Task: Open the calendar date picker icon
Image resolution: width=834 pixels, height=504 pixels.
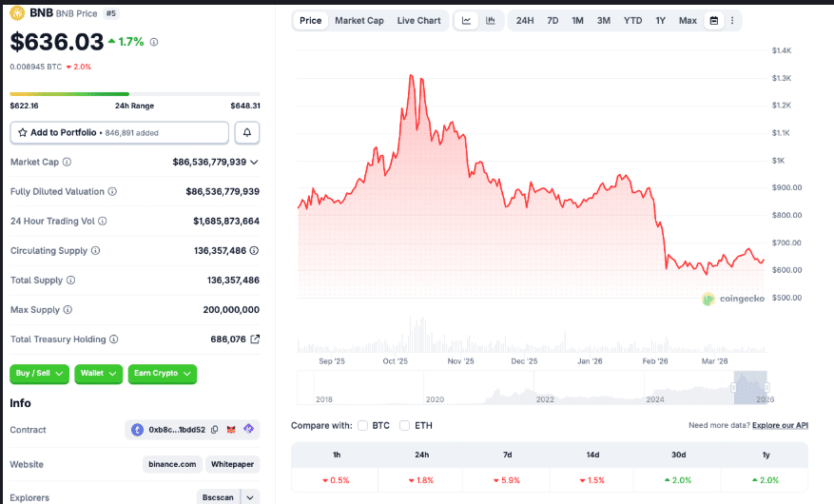Action: point(713,20)
